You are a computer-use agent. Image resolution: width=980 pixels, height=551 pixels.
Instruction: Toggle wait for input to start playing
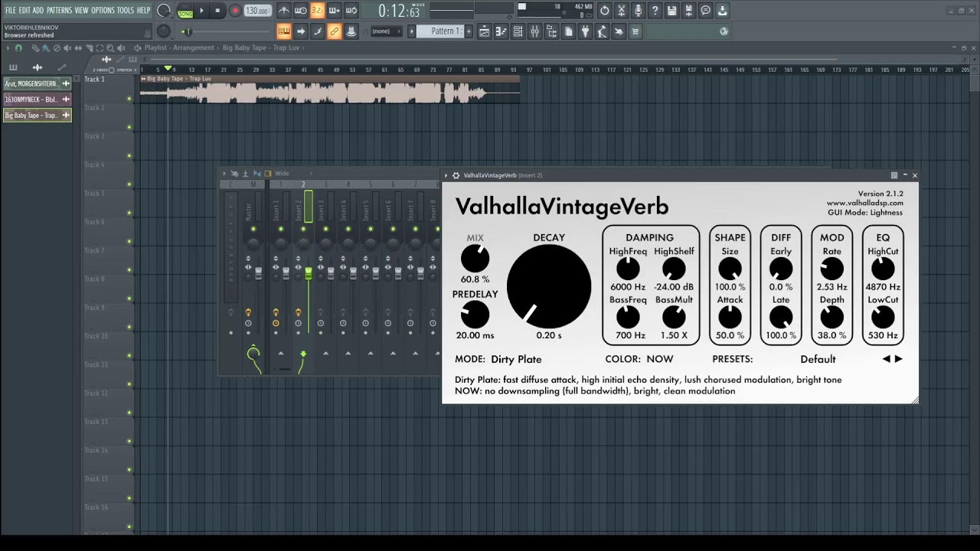pos(300,11)
